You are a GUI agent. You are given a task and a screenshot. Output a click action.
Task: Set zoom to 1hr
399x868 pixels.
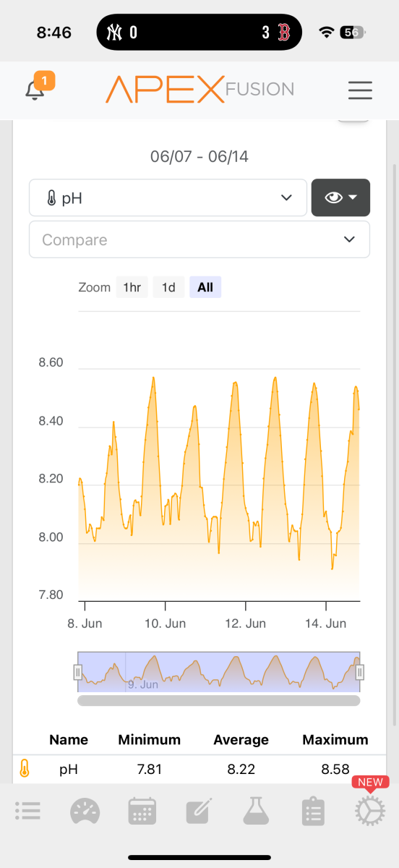coord(132,287)
